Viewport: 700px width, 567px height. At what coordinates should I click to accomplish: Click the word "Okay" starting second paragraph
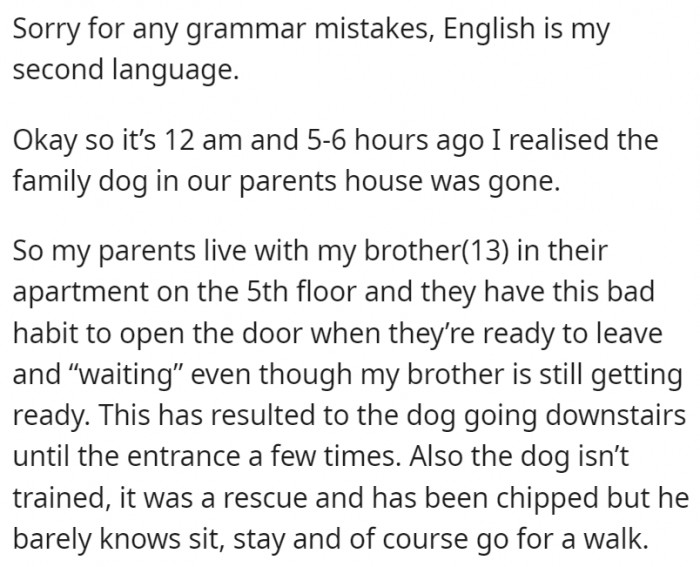[47, 139]
